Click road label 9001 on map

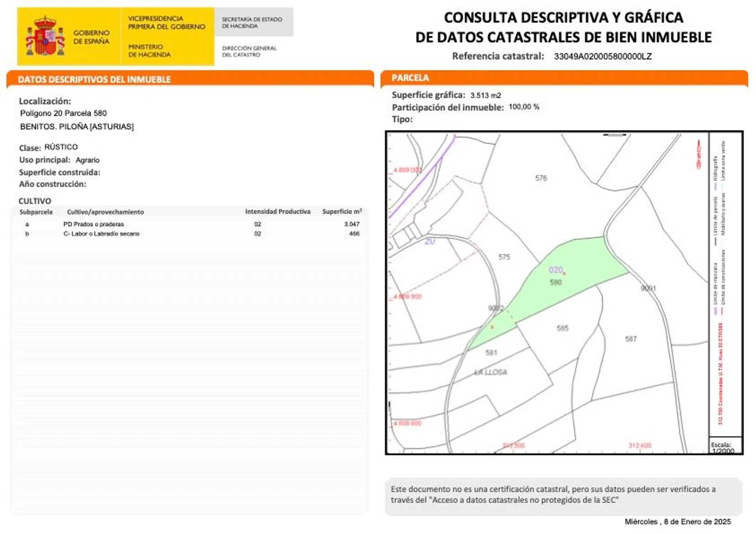pyautogui.click(x=648, y=288)
